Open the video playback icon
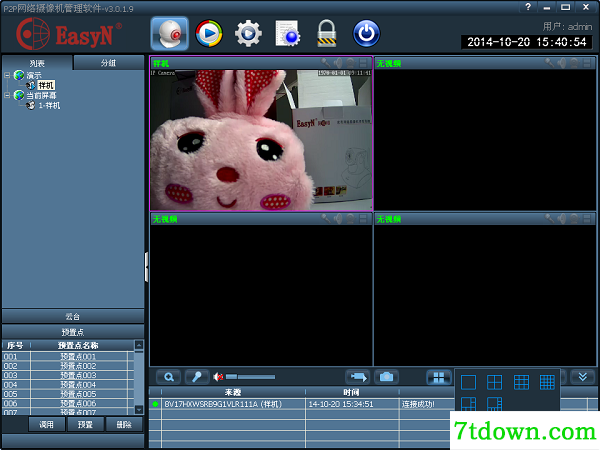This screenshot has height=450, width=600. pyautogui.click(x=209, y=34)
